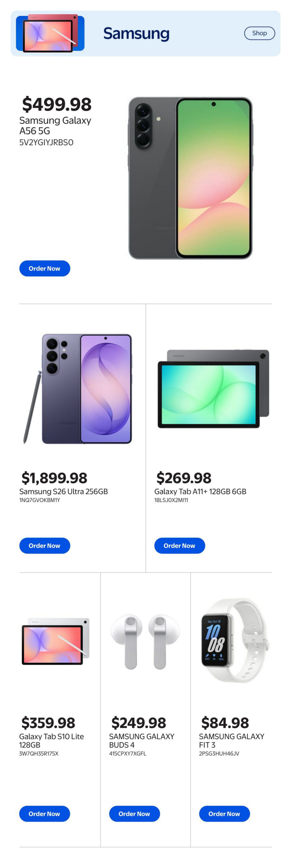Open the Galaxy Tab S10 Lite image
The width and height of the screenshot is (292, 868).
coord(55,641)
